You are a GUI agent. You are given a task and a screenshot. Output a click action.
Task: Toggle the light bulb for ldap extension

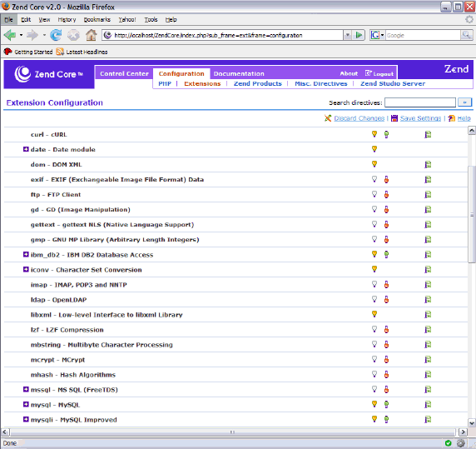pos(374,299)
